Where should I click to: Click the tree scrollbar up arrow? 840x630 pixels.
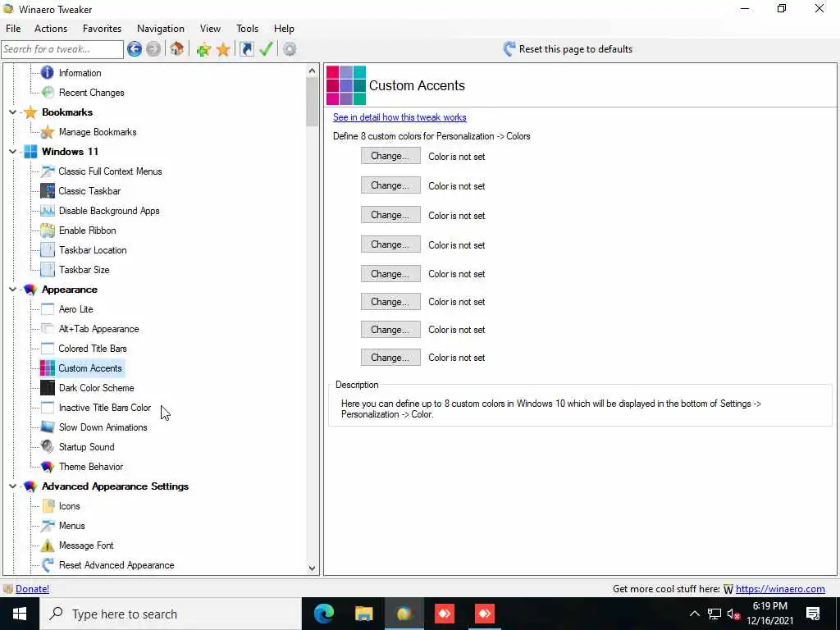313,71
